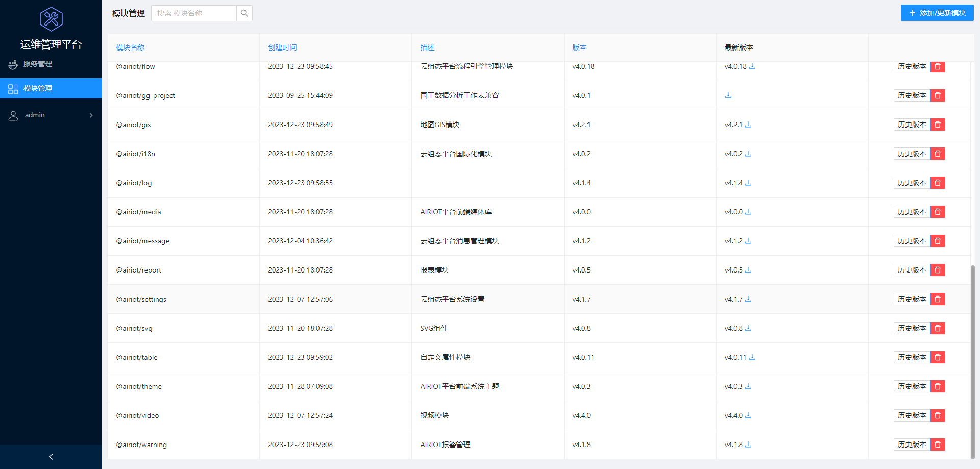The width and height of the screenshot is (980, 469).
Task: Click the 最新版本 column header
Action: [739, 47]
